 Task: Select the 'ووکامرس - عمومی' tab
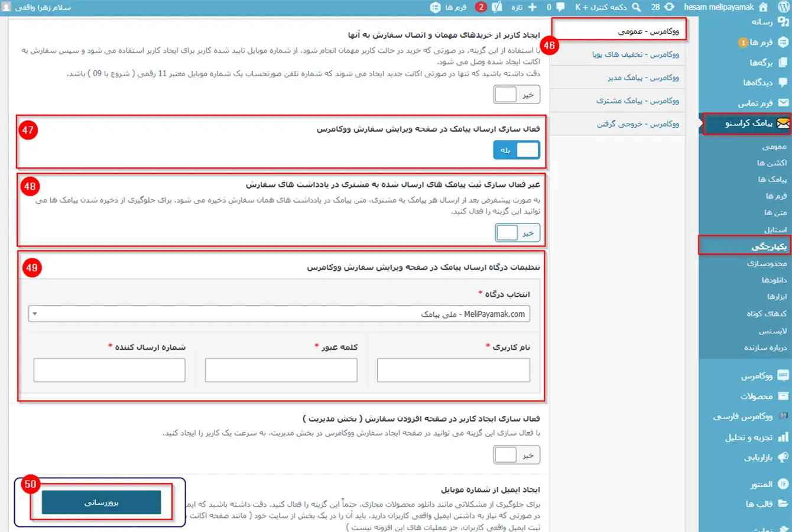pyautogui.click(x=618, y=31)
